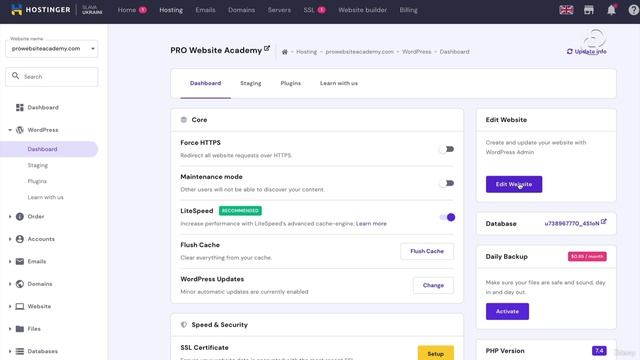Click Activate for Daily Backup
This screenshot has width=640, height=360.
[507, 311]
